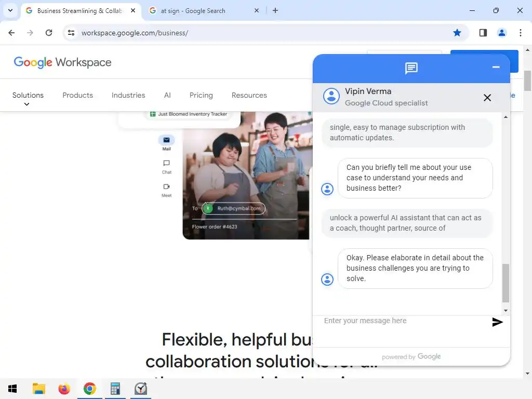Open the Chrome profile icon
532x399 pixels.
[x=501, y=33]
